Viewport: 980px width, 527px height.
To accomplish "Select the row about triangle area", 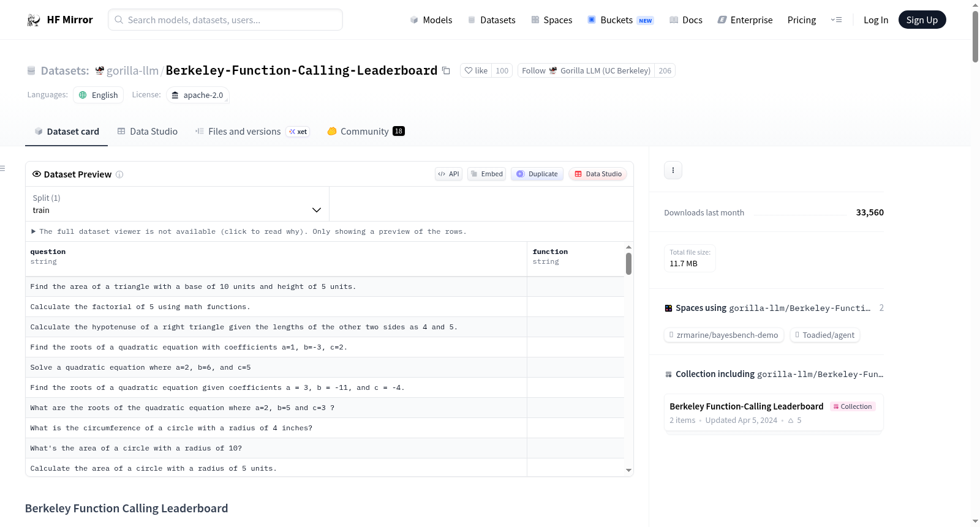I will pyautogui.click(x=325, y=287).
